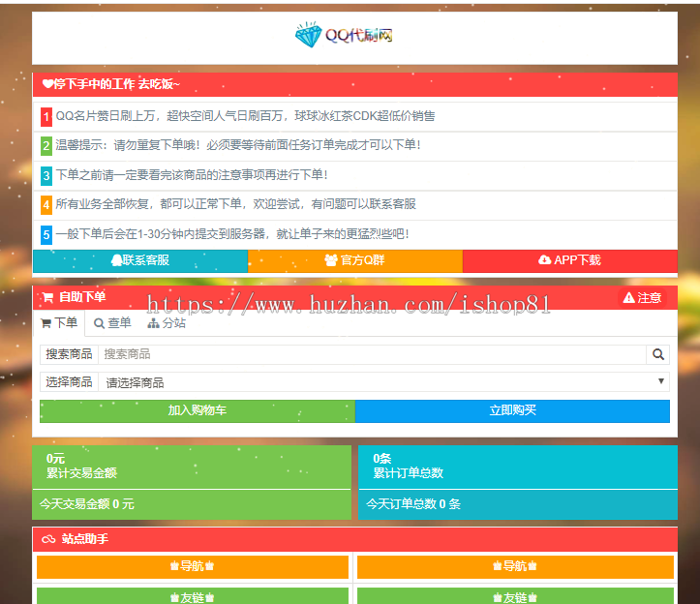Focus the 搜索商品 input field
Viewport: 700px width, 604px height.
click(x=373, y=354)
